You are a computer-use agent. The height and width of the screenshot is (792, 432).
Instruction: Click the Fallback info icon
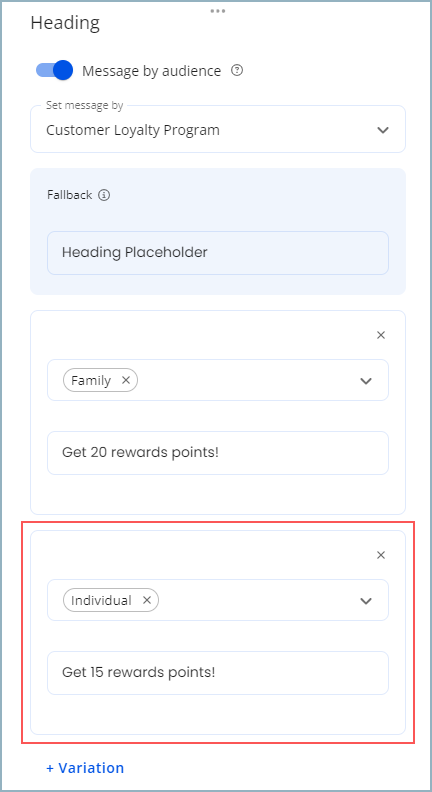pos(104,195)
